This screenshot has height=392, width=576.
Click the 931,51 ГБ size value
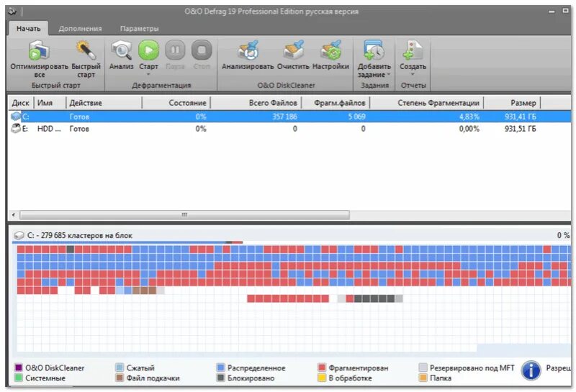(520, 129)
